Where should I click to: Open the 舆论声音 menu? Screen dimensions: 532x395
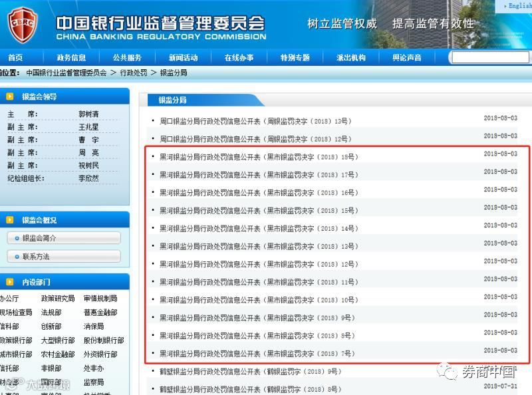tap(407, 58)
